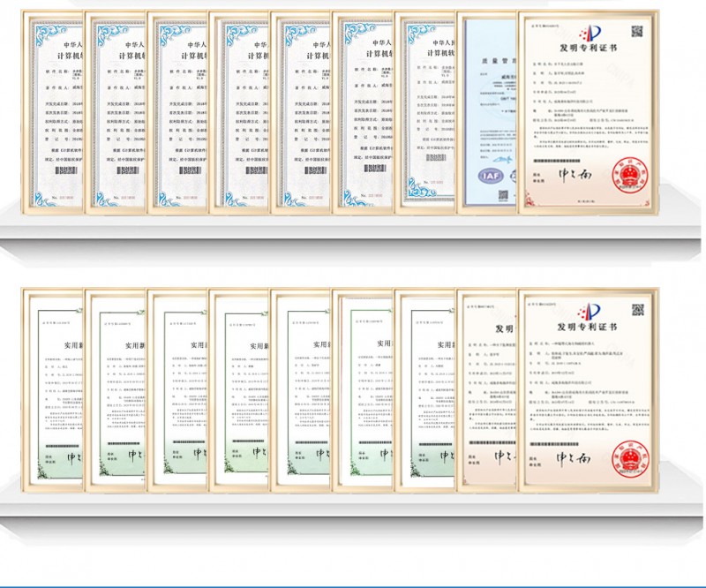706x588 pixels.
Task: Click the red national seal on upper-shelf 发明专利证书
Action: pyautogui.click(x=629, y=175)
